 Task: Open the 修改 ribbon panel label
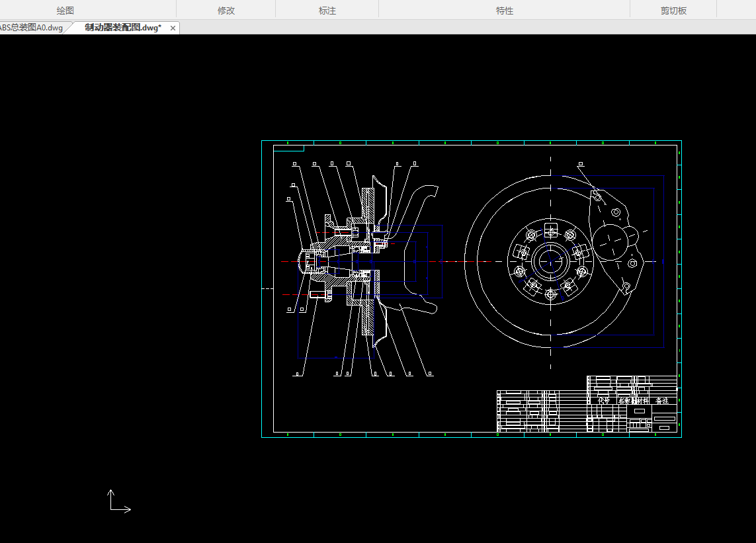coord(226,11)
